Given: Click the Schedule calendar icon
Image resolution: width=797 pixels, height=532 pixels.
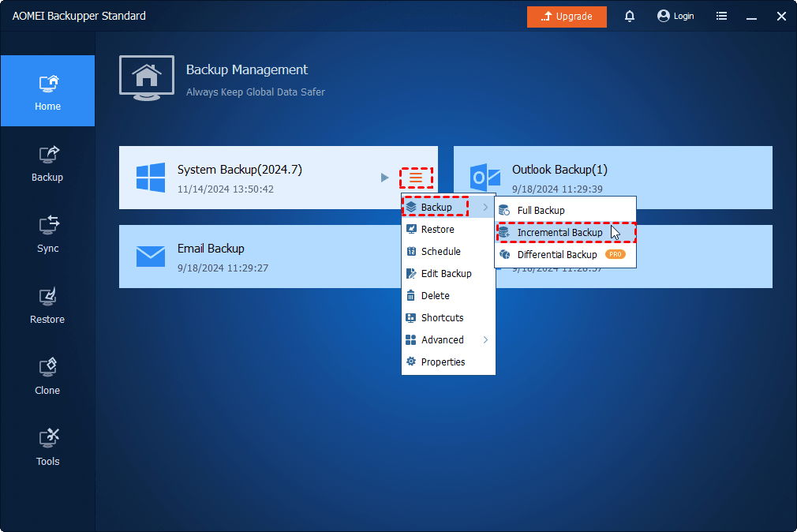Looking at the screenshot, I should pyautogui.click(x=411, y=251).
